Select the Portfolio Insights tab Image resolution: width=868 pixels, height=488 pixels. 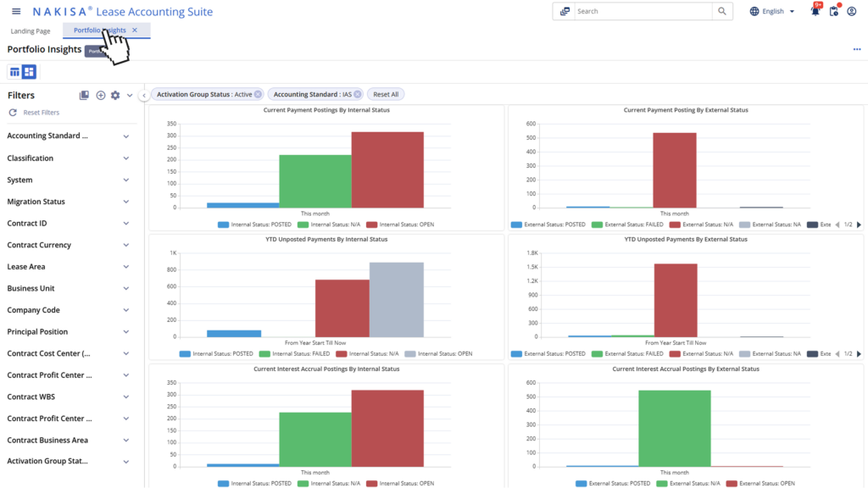pos(102,28)
